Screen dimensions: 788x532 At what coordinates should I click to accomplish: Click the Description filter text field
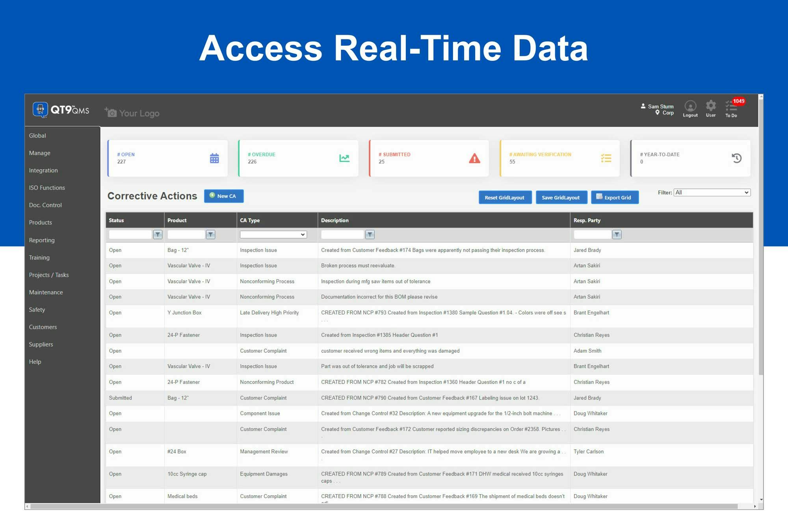coord(342,235)
